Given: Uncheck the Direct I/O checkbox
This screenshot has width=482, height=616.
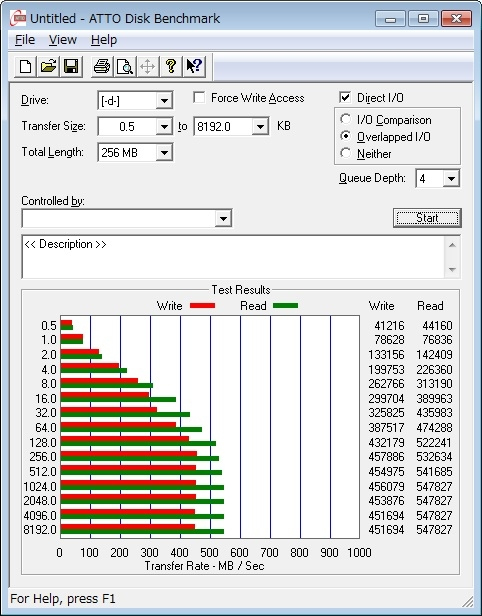Looking at the screenshot, I should (x=345, y=97).
